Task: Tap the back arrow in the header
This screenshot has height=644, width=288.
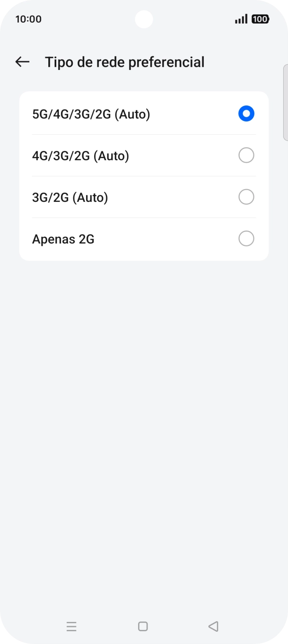Action: tap(22, 62)
